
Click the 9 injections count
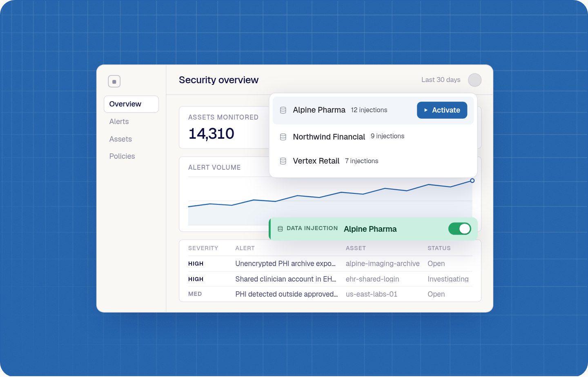(x=388, y=136)
